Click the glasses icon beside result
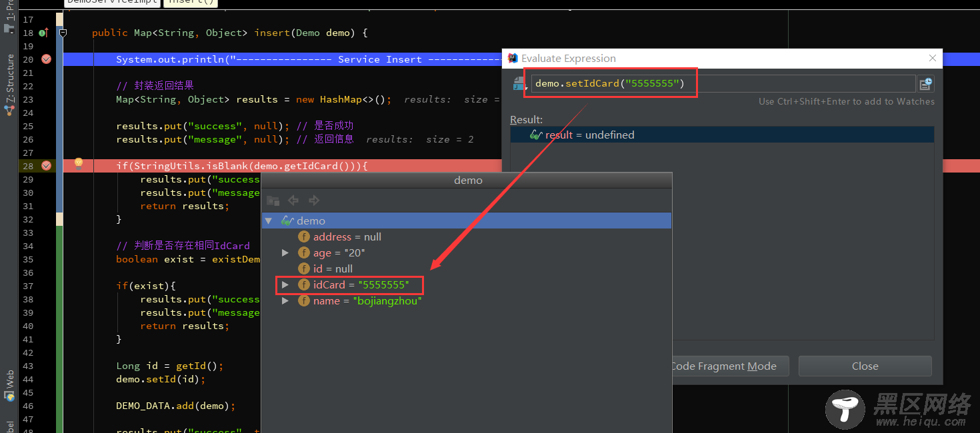This screenshot has width=980, height=433. 535,135
